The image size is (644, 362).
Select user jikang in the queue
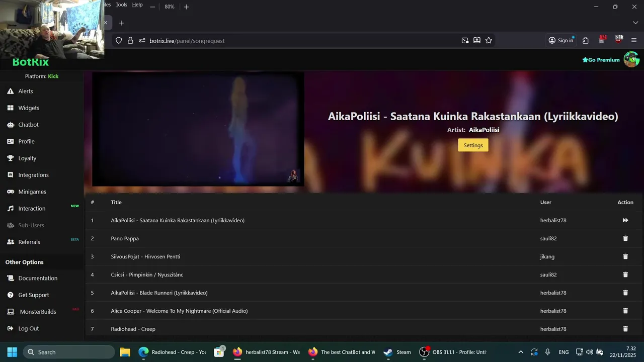(x=547, y=256)
